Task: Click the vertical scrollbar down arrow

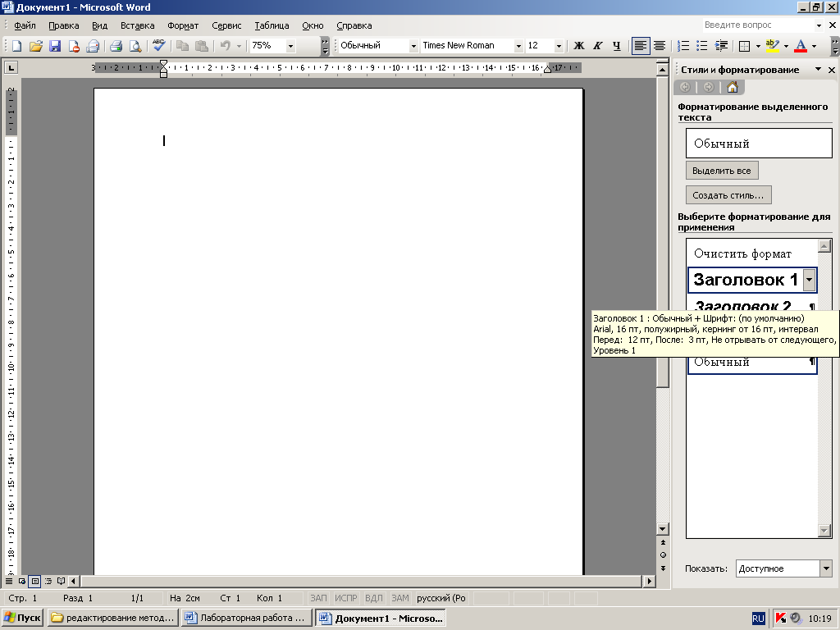Action: [663, 529]
